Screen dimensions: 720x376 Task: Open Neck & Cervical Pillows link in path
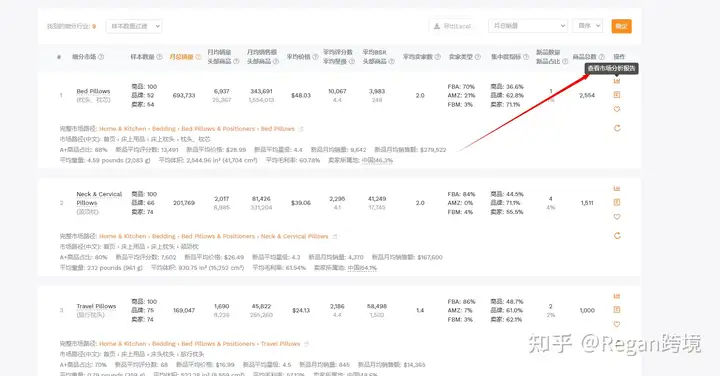(x=294, y=236)
